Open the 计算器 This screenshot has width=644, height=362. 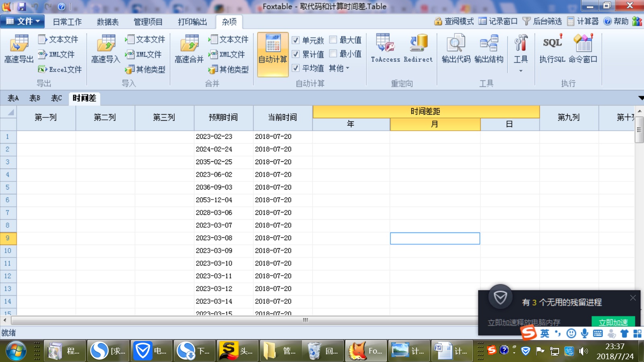[x=583, y=21]
